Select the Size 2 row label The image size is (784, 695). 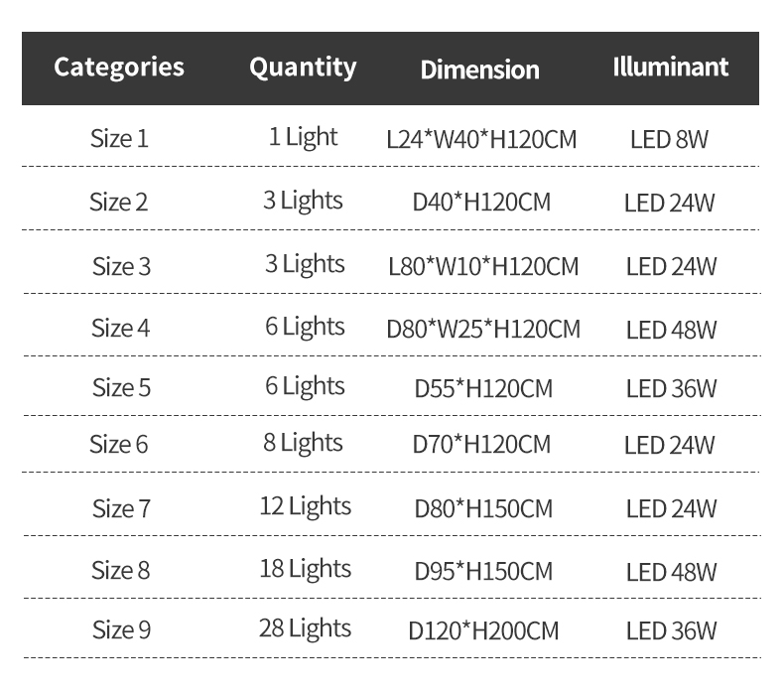[118, 203]
